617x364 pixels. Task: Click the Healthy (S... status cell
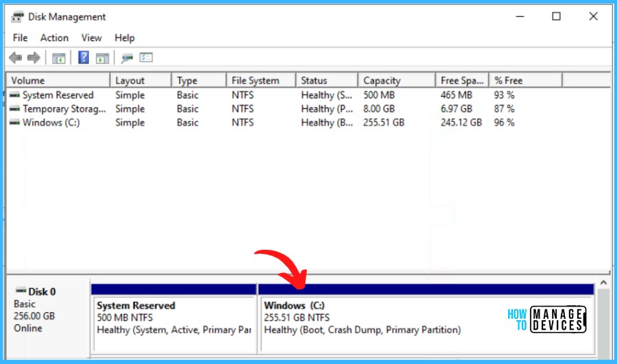coord(327,95)
